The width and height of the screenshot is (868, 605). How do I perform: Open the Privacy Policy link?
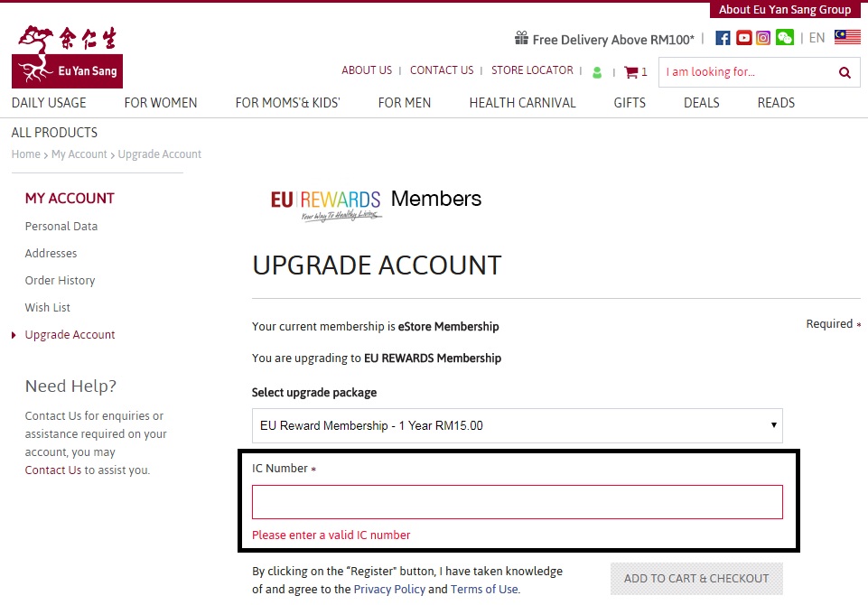pos(389,589)
